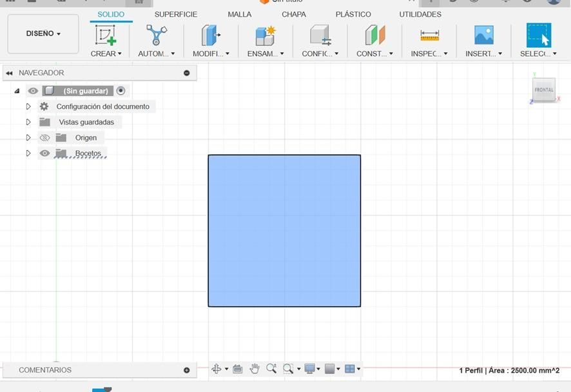The width and height of the screenshot is (571, 392).
Task: Select the New Component assemble icon
Action: [x=266, y=35]
